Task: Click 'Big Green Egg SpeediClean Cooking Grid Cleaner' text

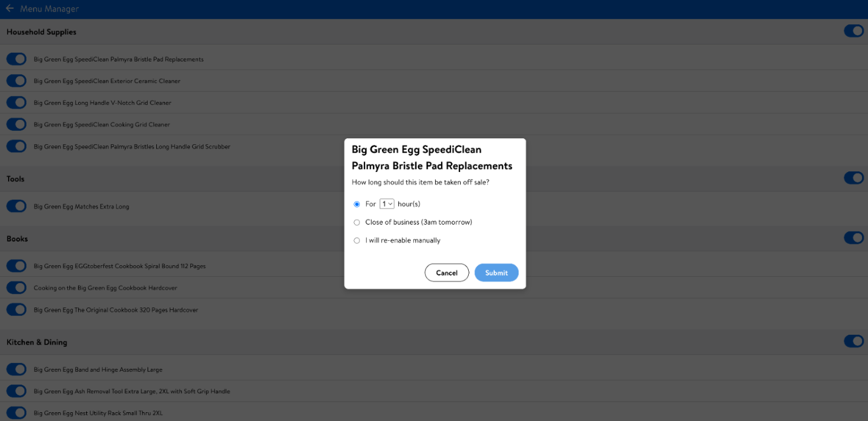Action: tap(102, 125)
